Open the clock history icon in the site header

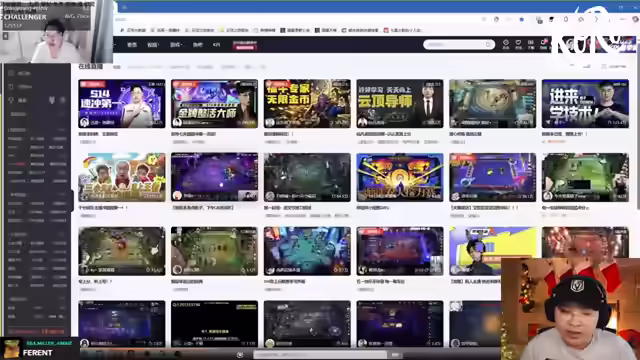pos(506,42)
